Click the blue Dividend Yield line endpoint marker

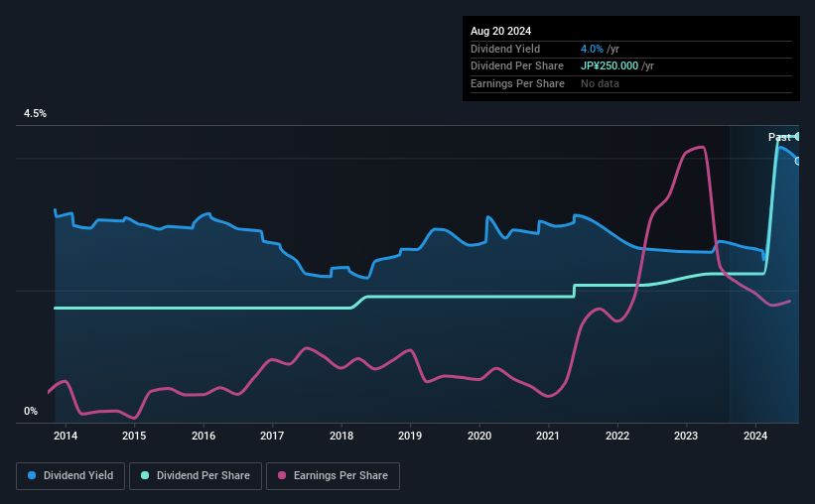(x=798, y=161)
